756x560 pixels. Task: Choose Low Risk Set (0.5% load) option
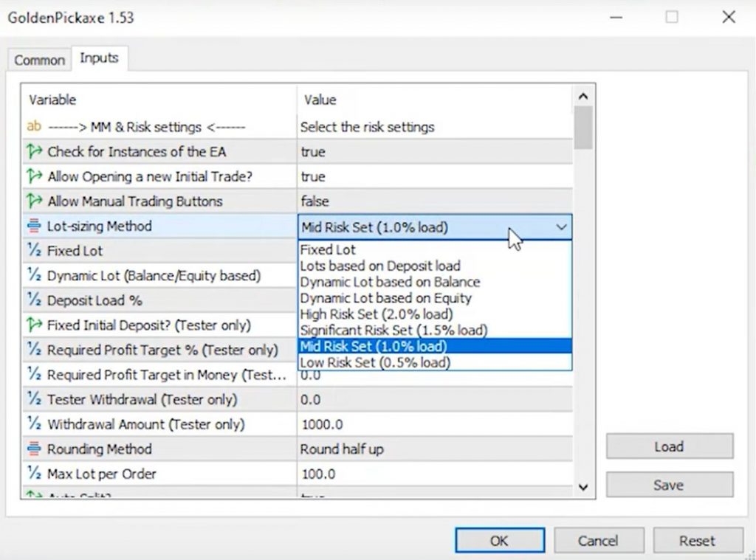(x=375, y=363)
